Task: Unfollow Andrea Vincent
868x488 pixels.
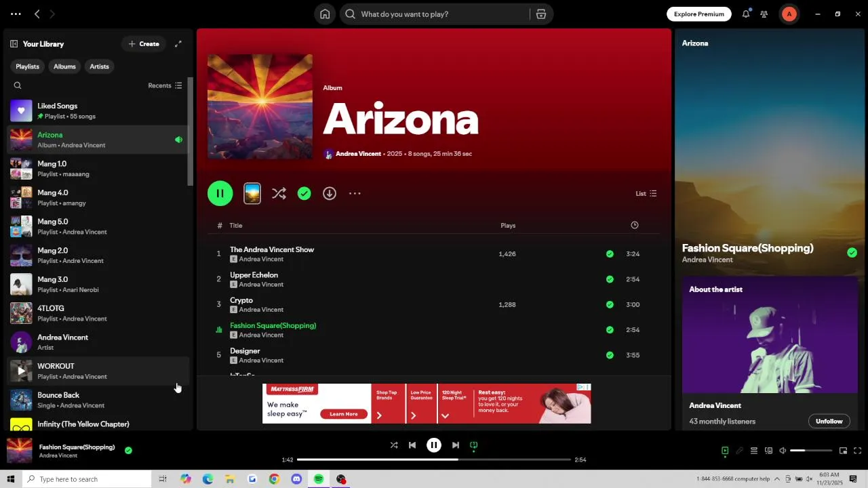Action: (x=829, y=421)
